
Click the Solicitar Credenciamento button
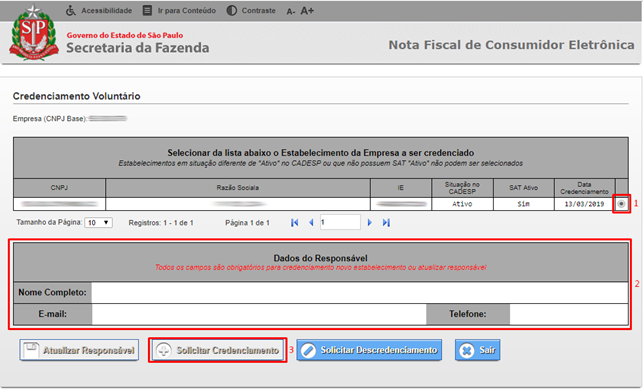click(217, 350)
